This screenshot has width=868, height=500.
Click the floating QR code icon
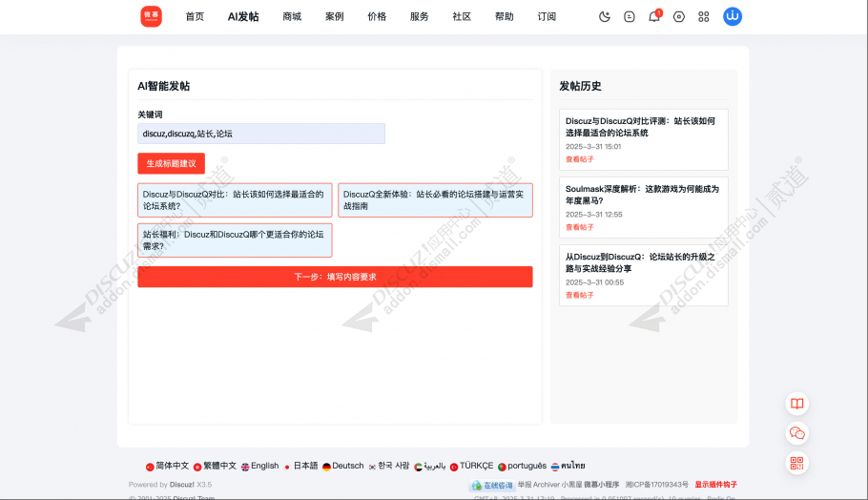[797, 463]
